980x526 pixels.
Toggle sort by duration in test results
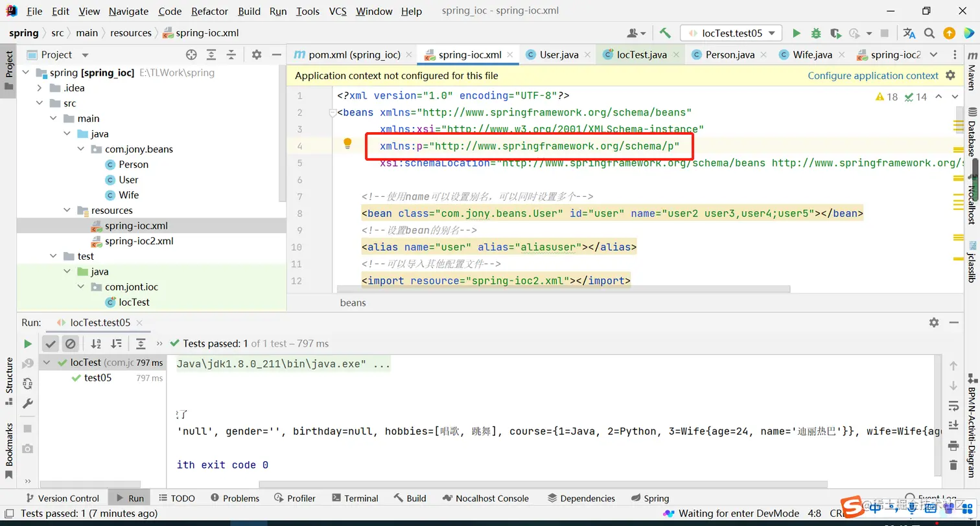tap(116, 344)
